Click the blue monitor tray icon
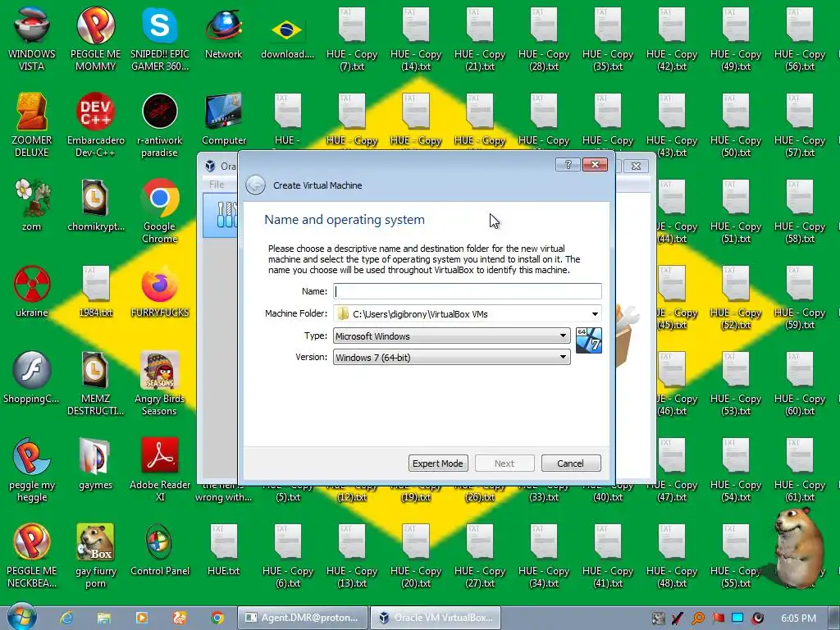840x630 pixels. pos(737,619)
